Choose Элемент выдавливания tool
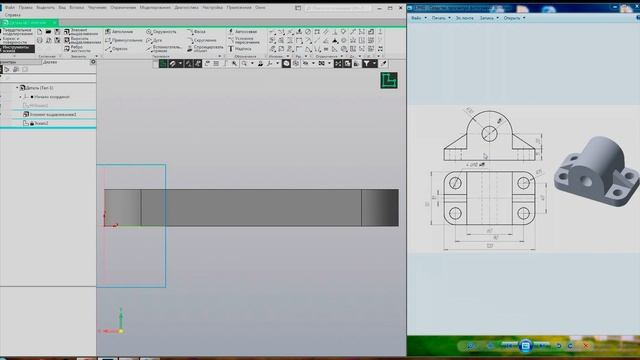 (x=82, y=31)
